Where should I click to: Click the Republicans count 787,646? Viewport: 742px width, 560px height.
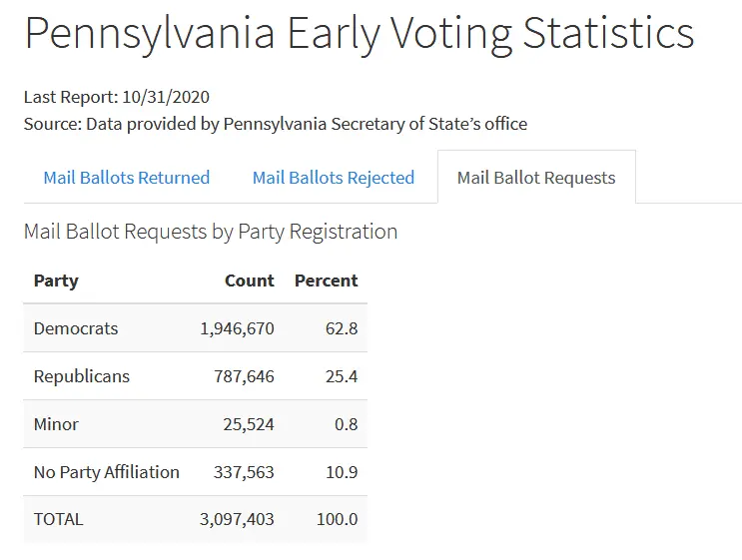point(244,376)
